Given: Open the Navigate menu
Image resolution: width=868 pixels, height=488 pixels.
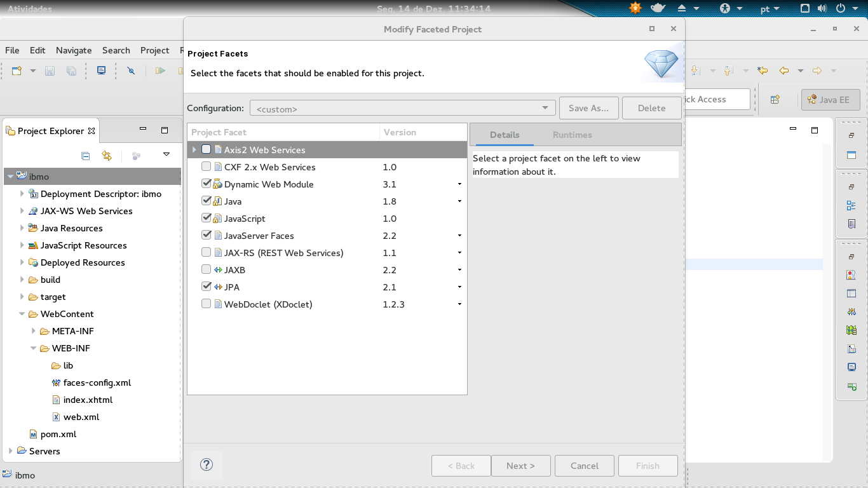Looking at the screenshot, I should 74,50.
